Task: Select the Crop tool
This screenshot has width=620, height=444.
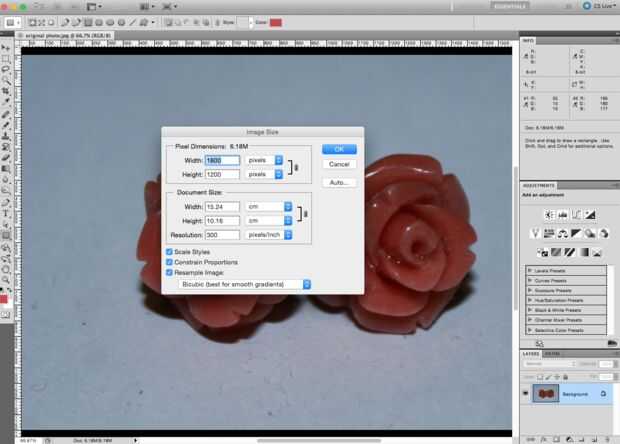Action: (x=6, y=91)
